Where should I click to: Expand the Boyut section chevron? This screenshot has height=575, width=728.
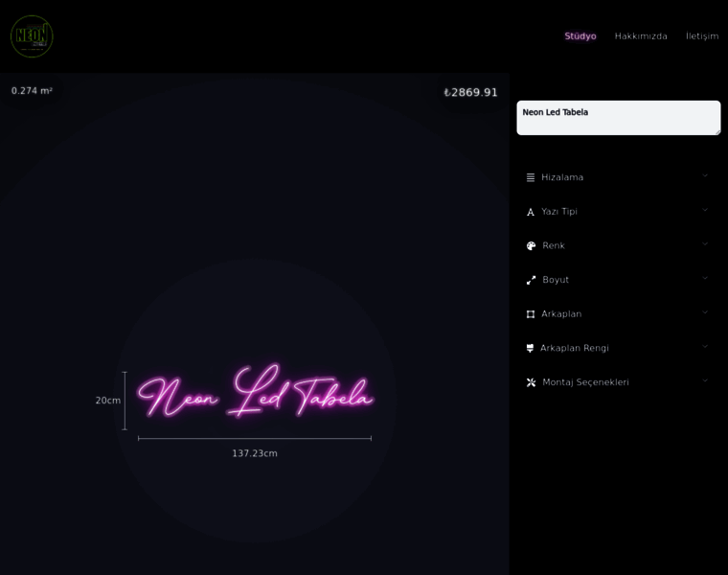click(705, 278)
